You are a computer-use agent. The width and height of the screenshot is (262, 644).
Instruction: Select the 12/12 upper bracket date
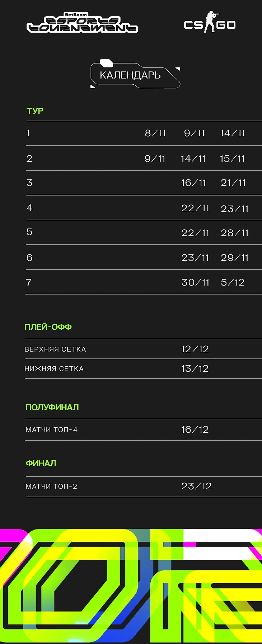[x=195, y=349]
